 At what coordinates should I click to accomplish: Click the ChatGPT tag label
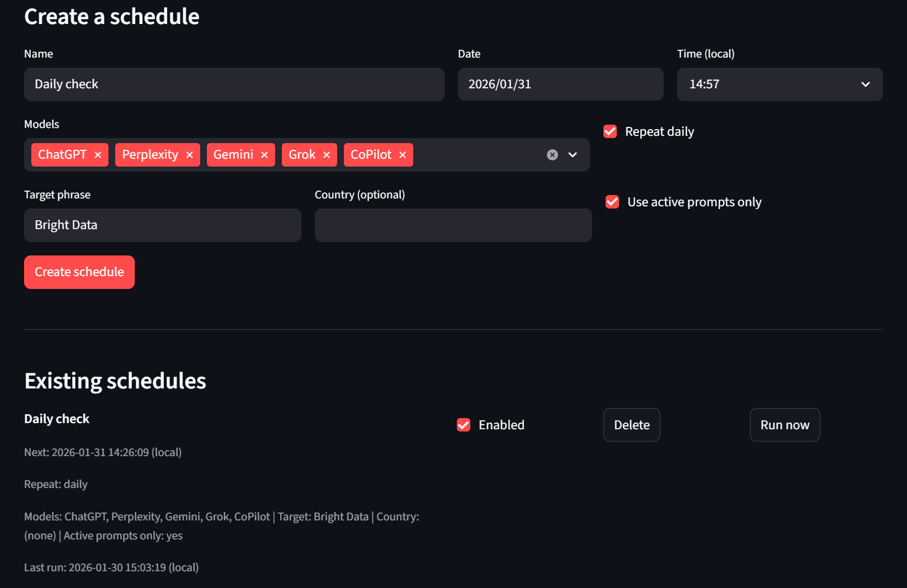[62, 155]
